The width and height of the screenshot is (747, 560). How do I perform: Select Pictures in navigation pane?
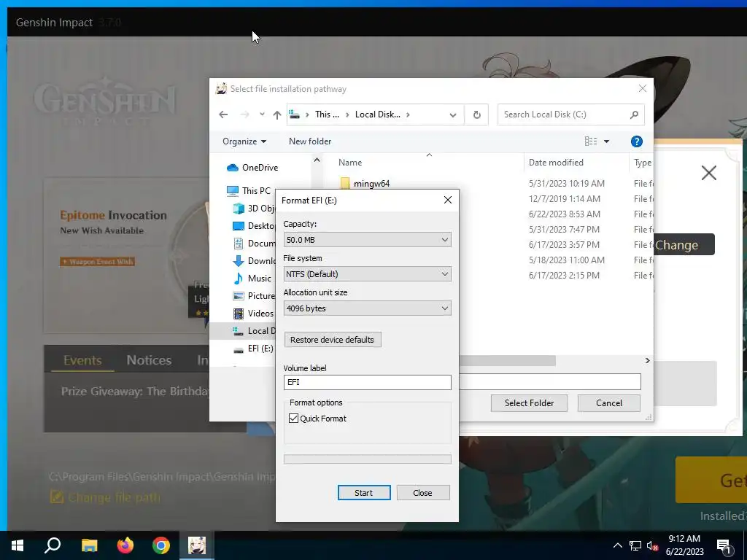click(x=255, y=296)
